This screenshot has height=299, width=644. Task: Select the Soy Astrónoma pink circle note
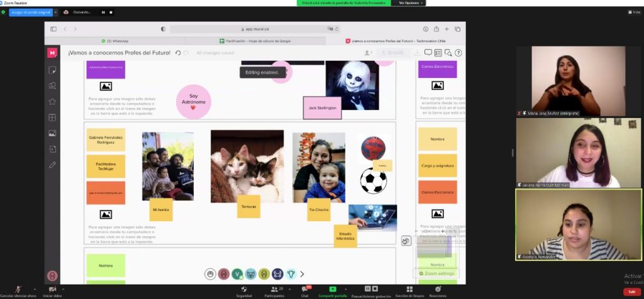(194, 102)
